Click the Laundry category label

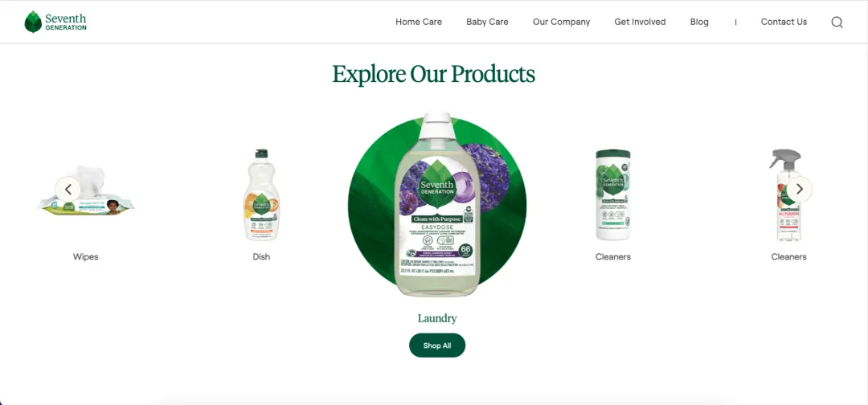pos(437,318)
